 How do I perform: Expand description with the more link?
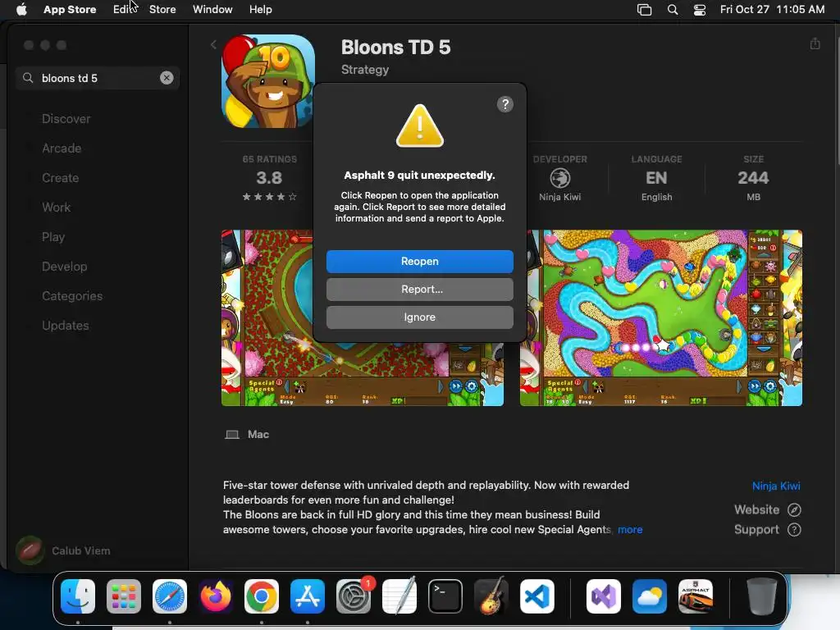630,529
